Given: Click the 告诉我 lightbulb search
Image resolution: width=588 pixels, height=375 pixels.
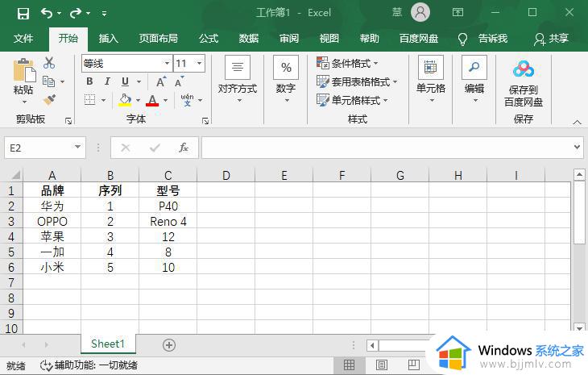Looking at the screenshot, I should click(x=483, y=39).
